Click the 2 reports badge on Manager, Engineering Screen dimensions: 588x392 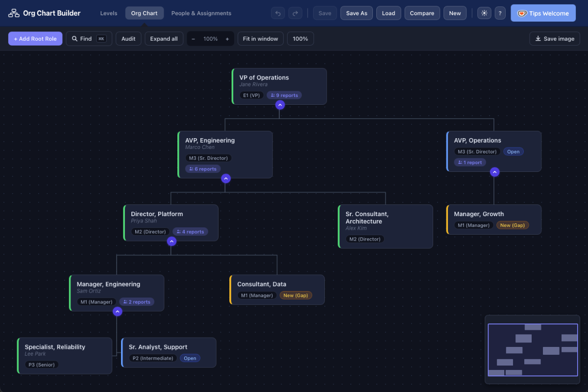click(x=137, y=301)
